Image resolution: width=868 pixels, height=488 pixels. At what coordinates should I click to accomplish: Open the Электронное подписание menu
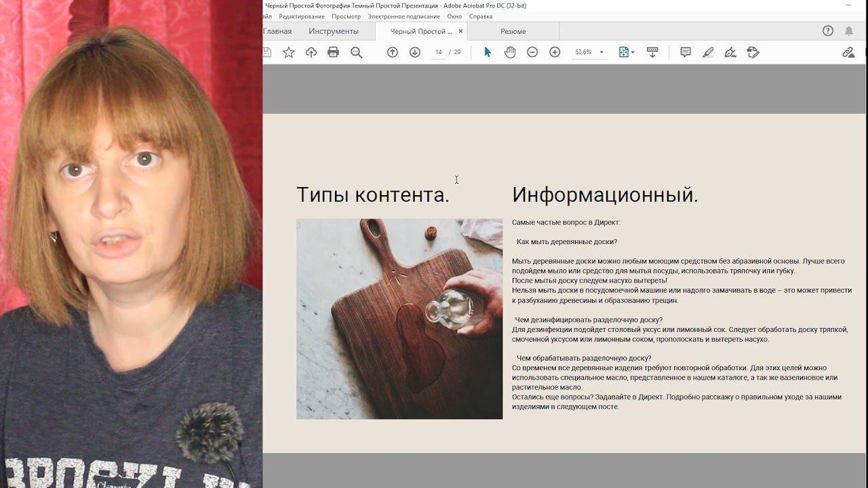pos(404,16)
